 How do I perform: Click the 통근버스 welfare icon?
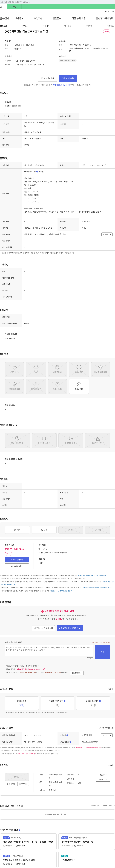pyautogui.click(x=14, y=369)
